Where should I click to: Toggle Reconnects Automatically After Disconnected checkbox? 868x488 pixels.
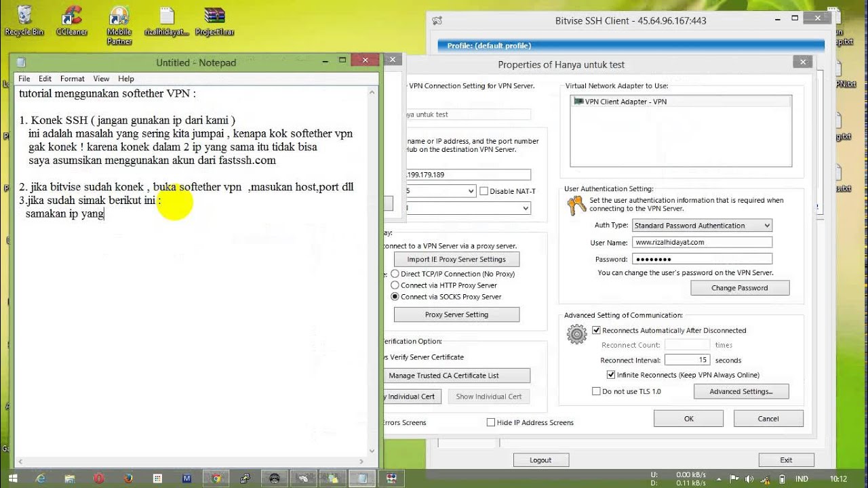(x=597, y=331)
